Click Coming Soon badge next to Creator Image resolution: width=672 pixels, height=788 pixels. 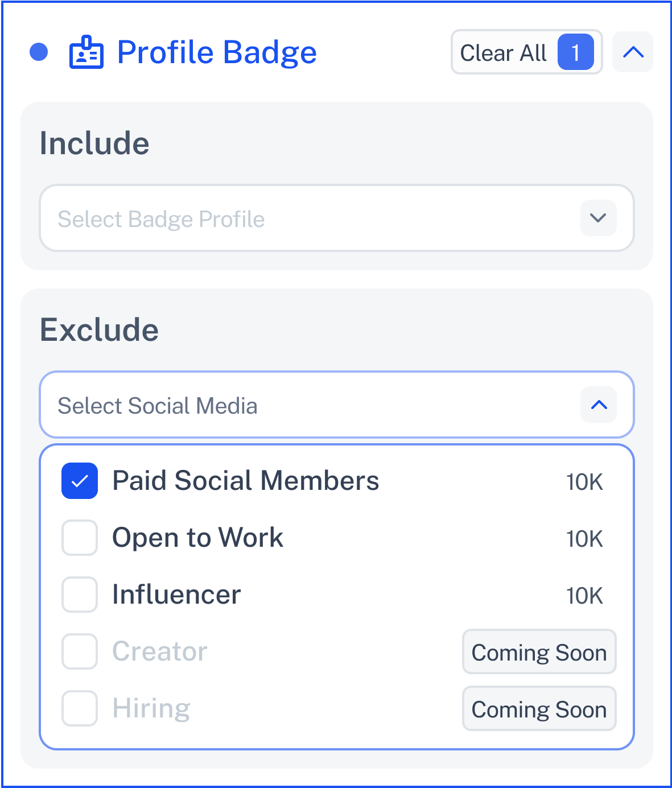point(539,651)
